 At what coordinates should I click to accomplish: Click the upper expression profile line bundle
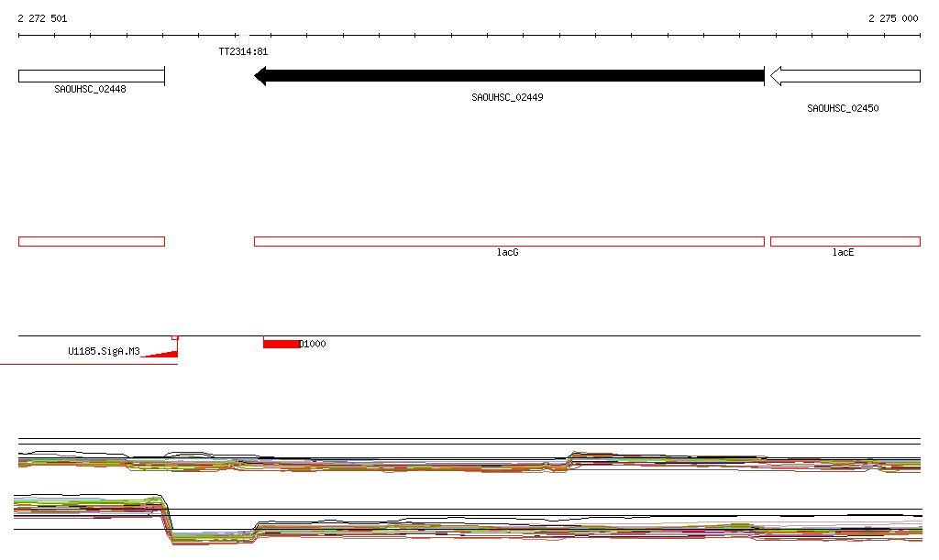point(469,463)
